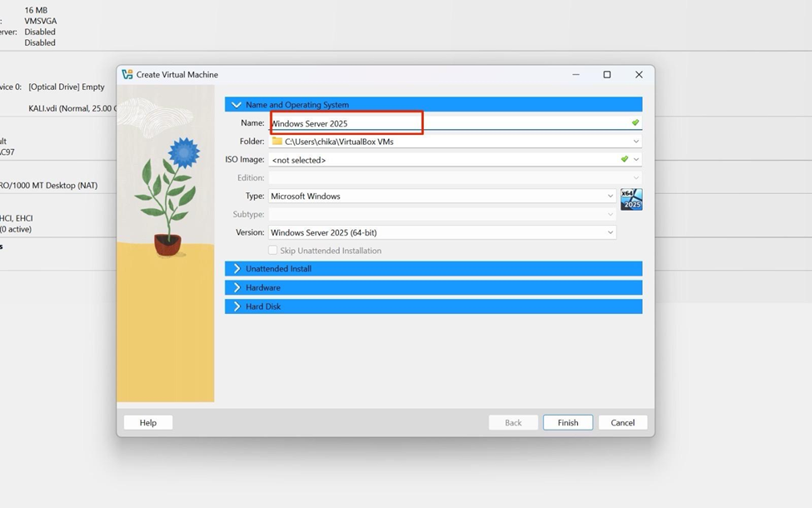Viewport: 812px width, 508px height.
Task: Click '16 MB' value in the background window
Action: pyautogui.click(x=36, y=10)
